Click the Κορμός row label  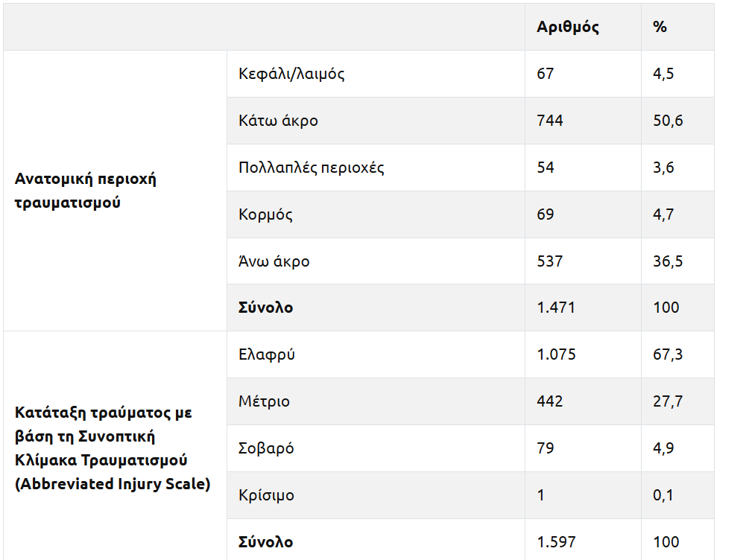[x=265, y=214]
